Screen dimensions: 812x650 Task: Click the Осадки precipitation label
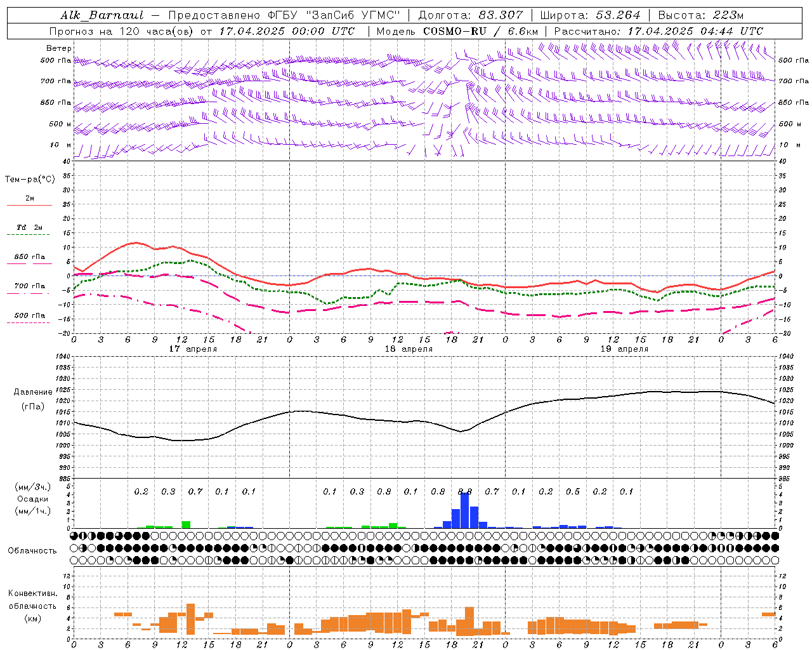pos(33,499)
